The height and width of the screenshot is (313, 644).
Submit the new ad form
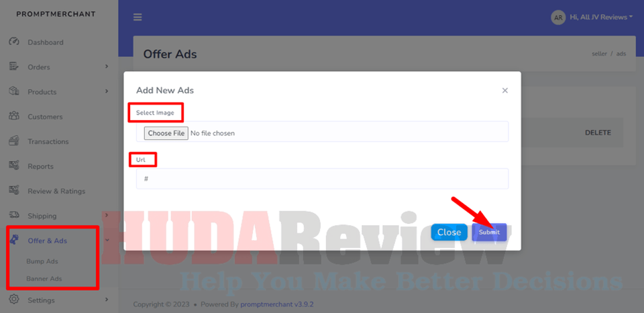tap(489, 232)
